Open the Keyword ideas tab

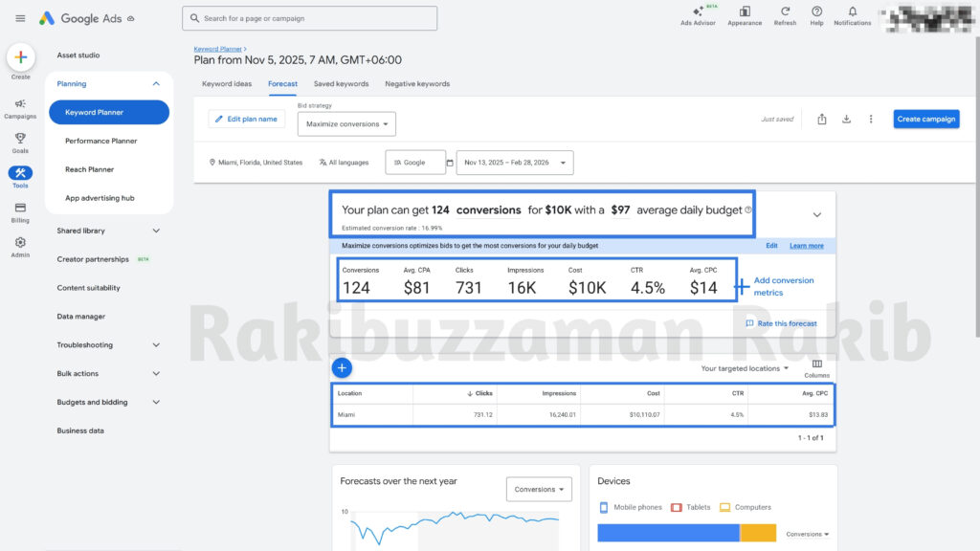click(x=227, y=83)
